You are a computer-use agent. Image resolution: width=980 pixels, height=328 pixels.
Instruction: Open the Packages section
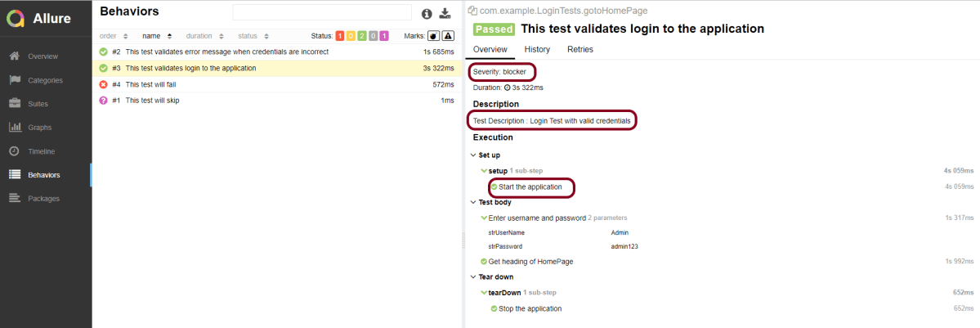tap(44, 198)
